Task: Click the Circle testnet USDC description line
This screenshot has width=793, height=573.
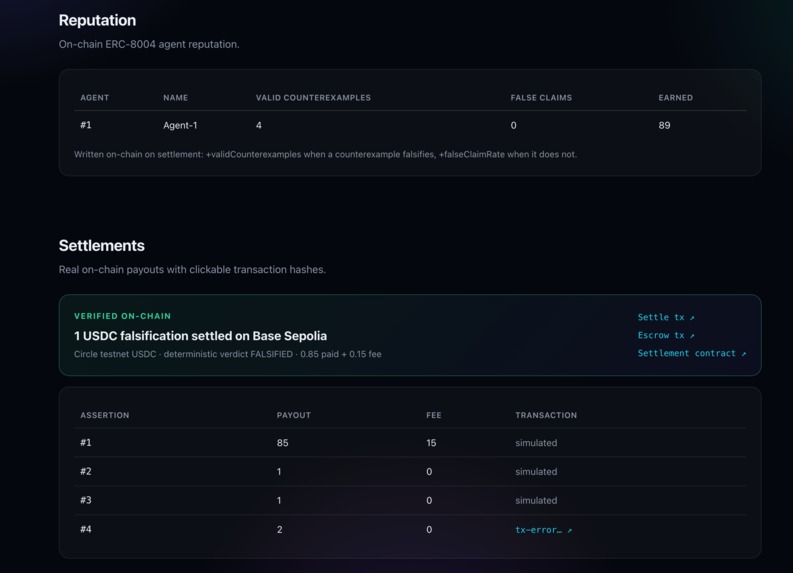Action: (228, 354)
